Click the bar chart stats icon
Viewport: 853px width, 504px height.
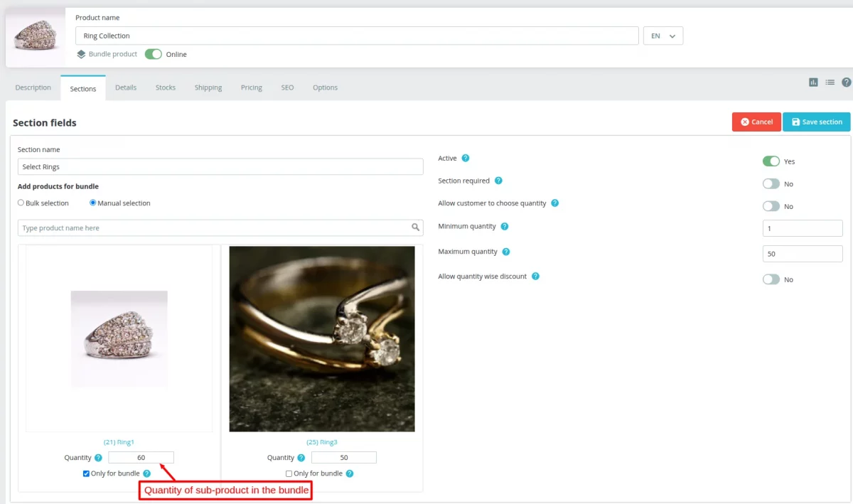[813, 82]
